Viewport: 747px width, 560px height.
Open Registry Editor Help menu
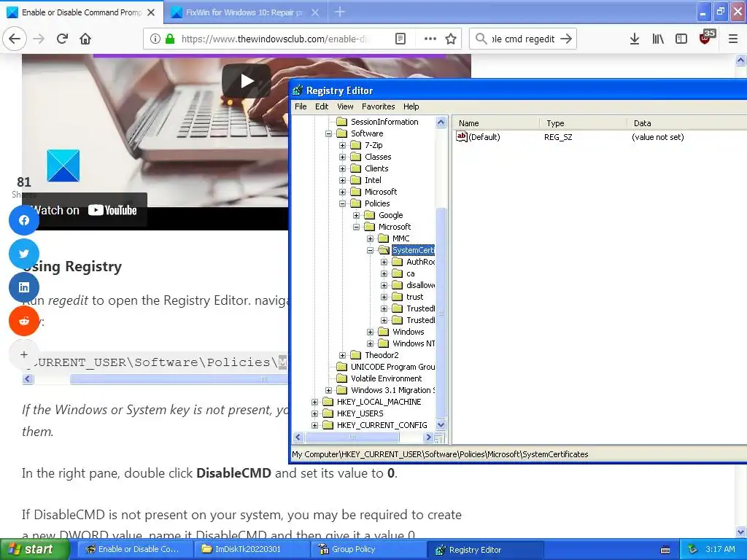click(411, 106)
